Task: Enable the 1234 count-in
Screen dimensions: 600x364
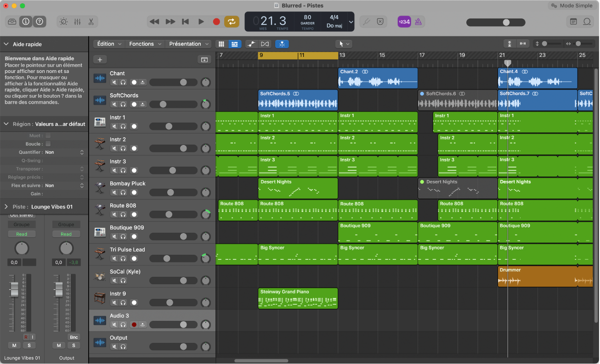Action: click(404, 22)
